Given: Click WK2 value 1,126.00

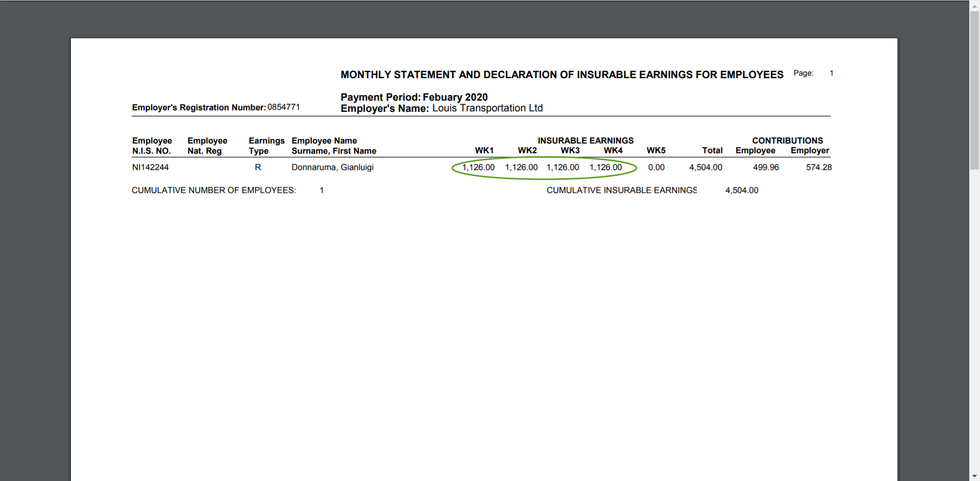Looking at the screenshot, I should (x=521, y=167).
